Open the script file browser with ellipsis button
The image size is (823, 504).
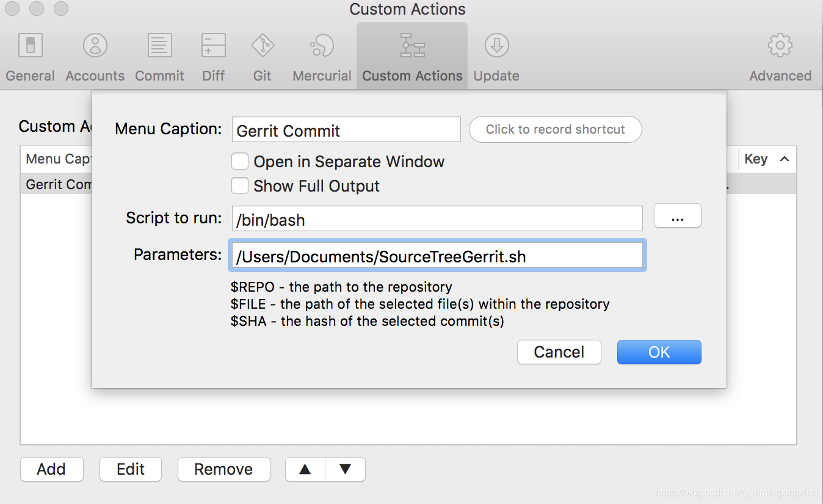[677, 215]
